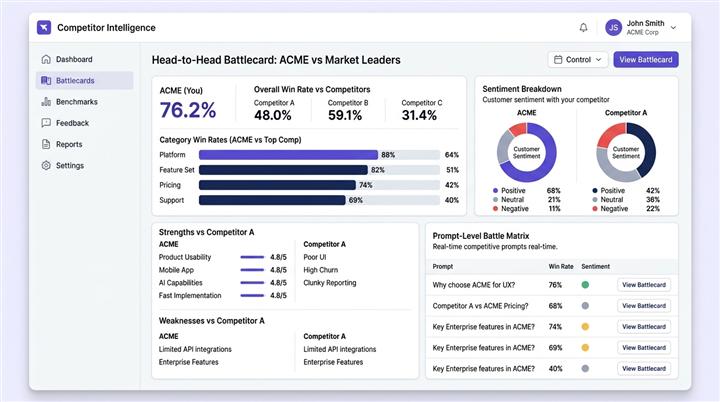
Task: Click Competitor C 31.4% win rate
Action: coord(419,115)
